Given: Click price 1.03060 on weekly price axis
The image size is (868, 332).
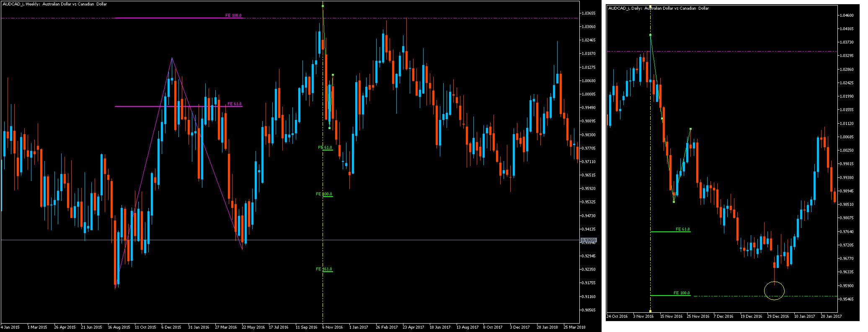Looking at the screenshot, I should (x=589, y=27).
